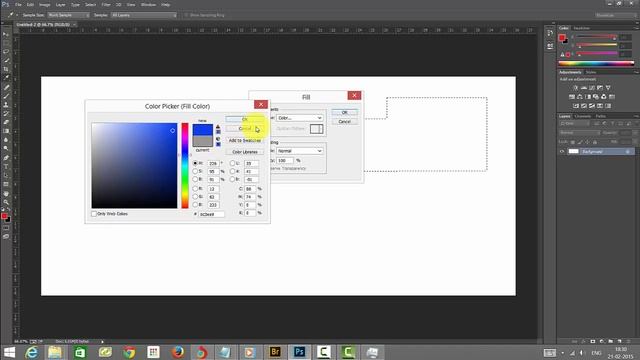Select the Eyedropper tool in the toolbar

coord(6,78)
